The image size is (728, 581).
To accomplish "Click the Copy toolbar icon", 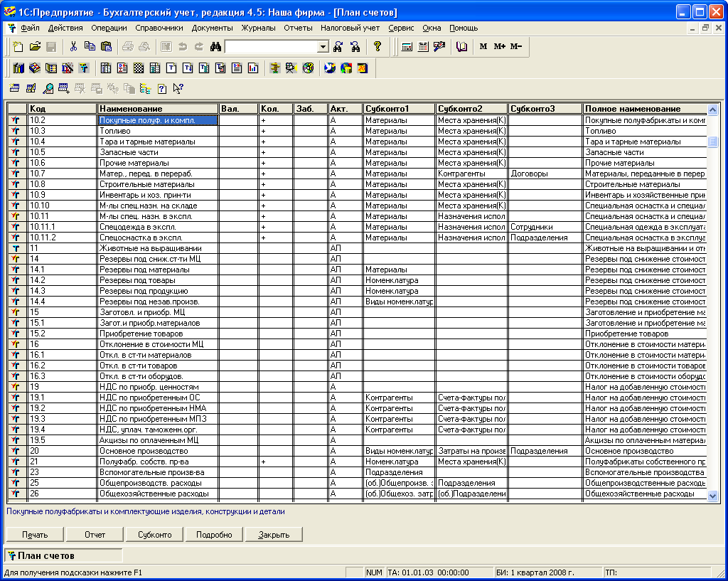I will (90, 46).
